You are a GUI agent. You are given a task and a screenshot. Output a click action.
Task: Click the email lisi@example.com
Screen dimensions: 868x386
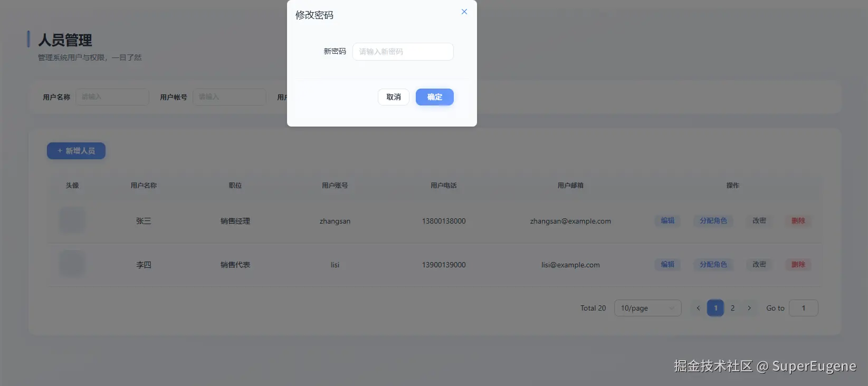(x=570, y=265)
